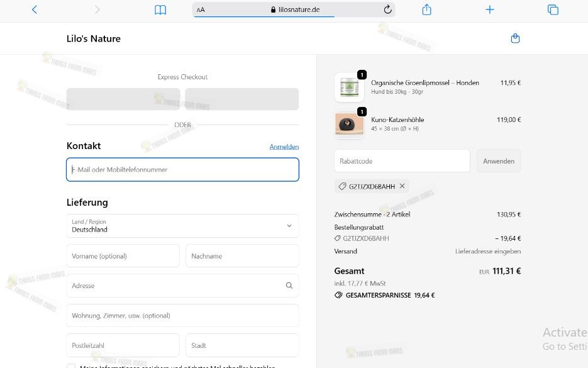Click the discount amount – 19,64 €
588x368 pixels.
tap(508, 238)
